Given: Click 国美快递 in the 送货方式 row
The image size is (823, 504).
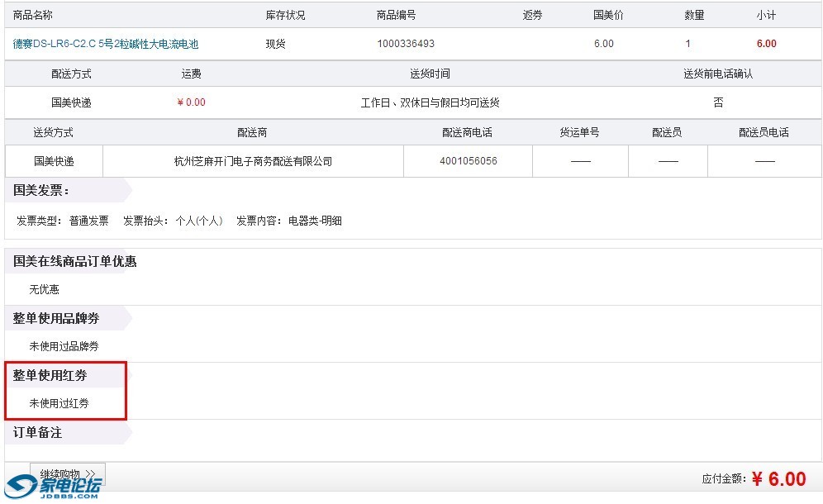Looking at the screenshot, I should [54, 161].
